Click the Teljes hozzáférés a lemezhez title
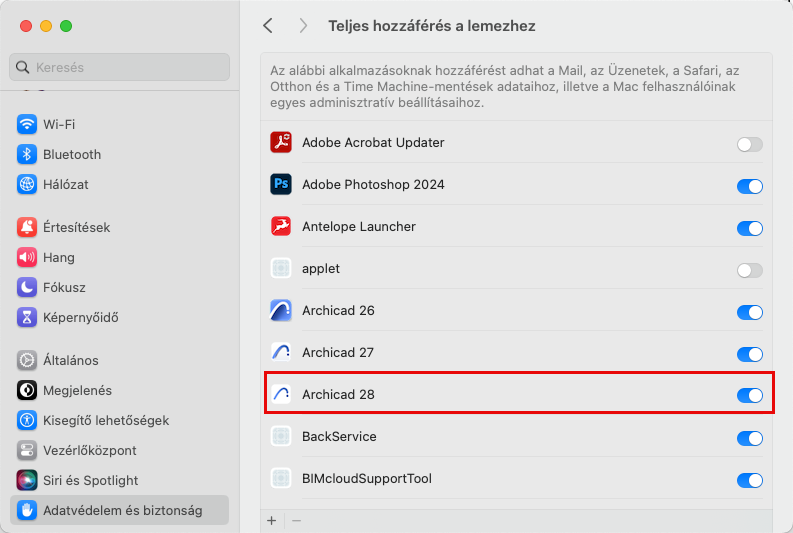This screenshot has width=793, height=533. 431,26
